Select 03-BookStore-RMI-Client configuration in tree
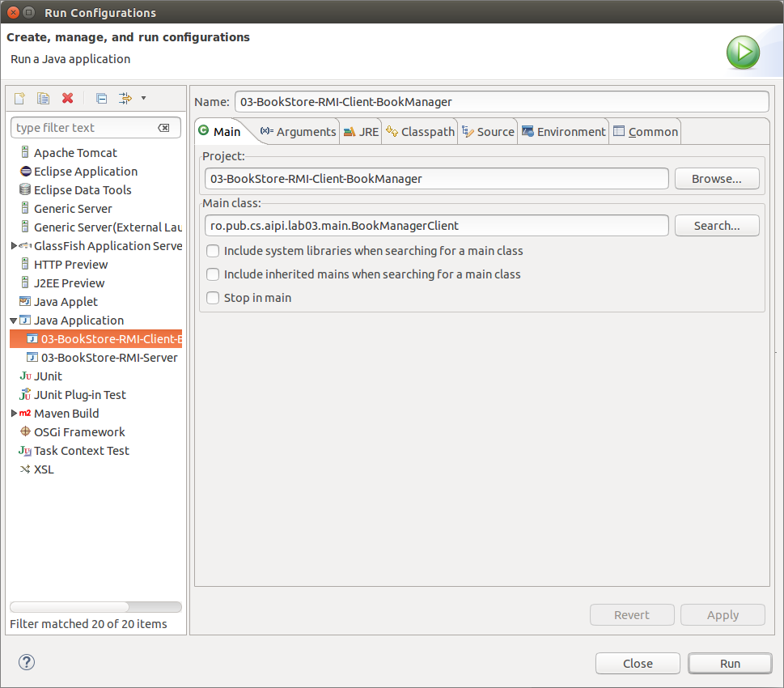Screen dimensions: 784x688 pyautogui.click(x=96, y=339)
